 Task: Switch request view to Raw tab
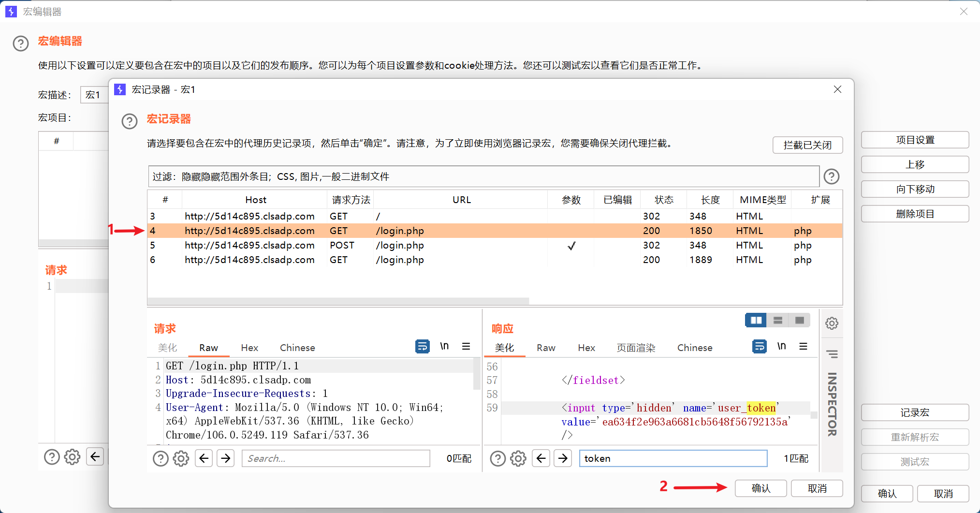pyautogui.click(x=208, y=348)
